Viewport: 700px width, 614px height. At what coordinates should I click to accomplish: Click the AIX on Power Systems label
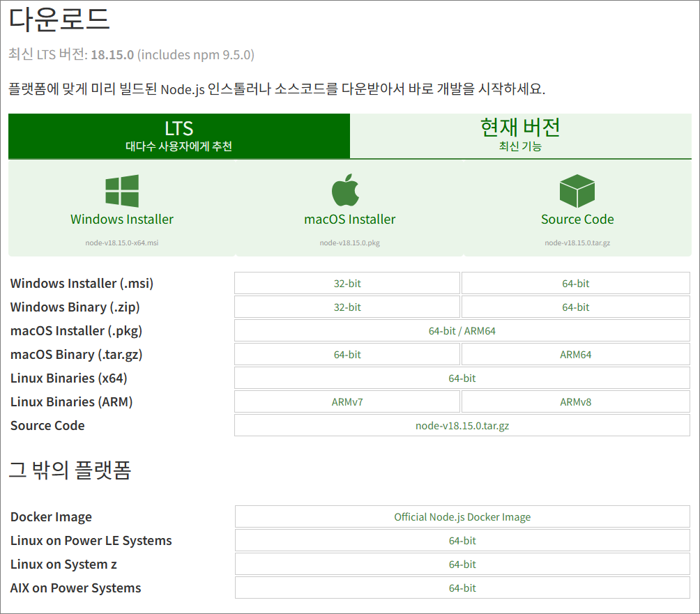(x=75, y=588)
